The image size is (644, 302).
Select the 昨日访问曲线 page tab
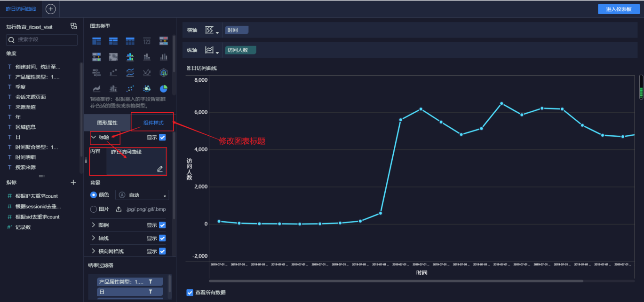pyautogui.click(x=21, y=9)
